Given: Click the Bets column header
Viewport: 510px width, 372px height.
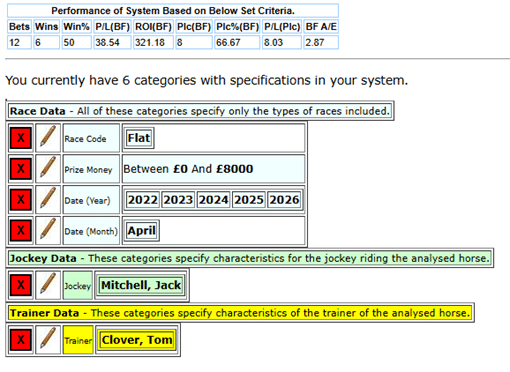Looking at the screenshot, I should 19,27.
